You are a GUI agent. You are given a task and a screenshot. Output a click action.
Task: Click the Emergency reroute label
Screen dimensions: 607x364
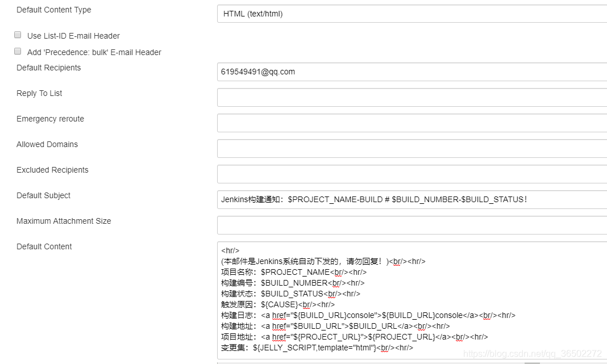pos(51,119)
